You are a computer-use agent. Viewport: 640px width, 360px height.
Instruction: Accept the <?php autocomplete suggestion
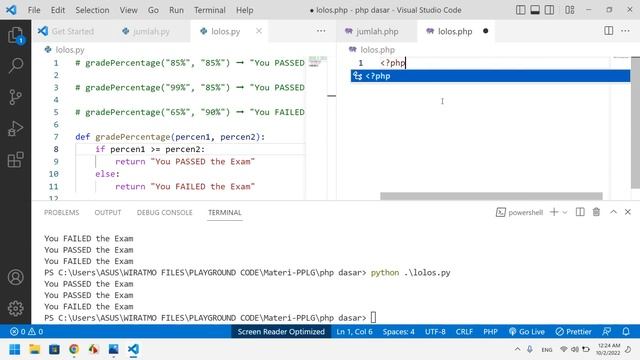(490, 76)
